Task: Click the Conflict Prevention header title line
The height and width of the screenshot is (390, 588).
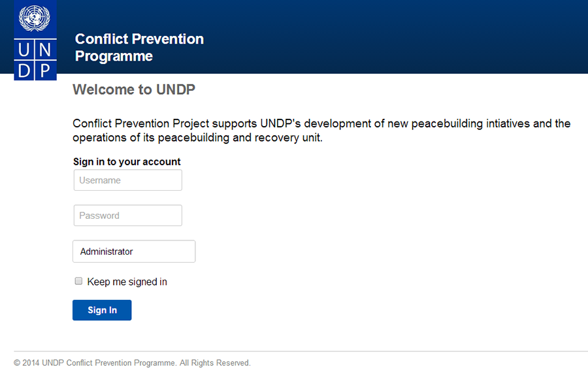Action: (x=140, y=39)
